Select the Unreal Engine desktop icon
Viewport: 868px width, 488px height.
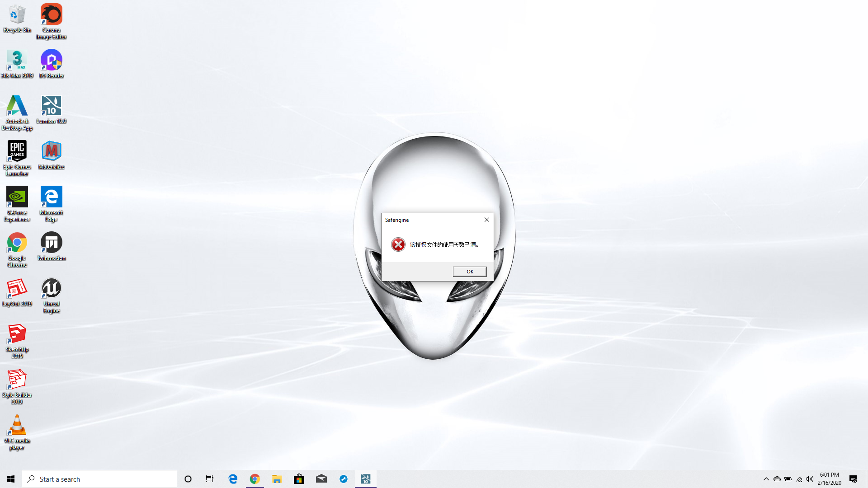(52, 295)
